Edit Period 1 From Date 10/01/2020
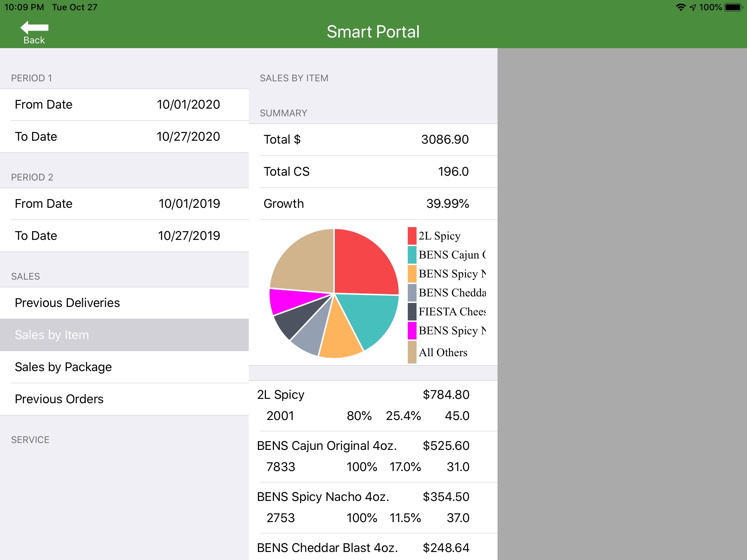The width and height of the screenshot is (747, 560). tap(124, 105)
